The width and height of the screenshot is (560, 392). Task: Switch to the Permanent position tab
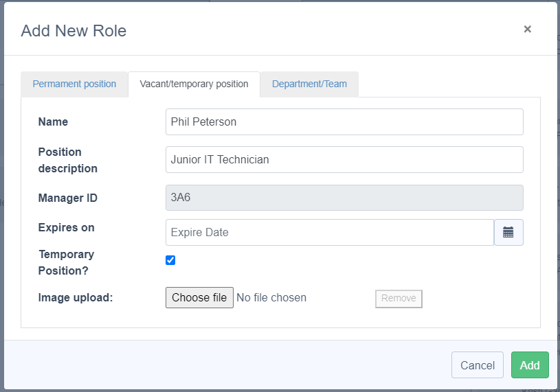(x=74, y=84)
